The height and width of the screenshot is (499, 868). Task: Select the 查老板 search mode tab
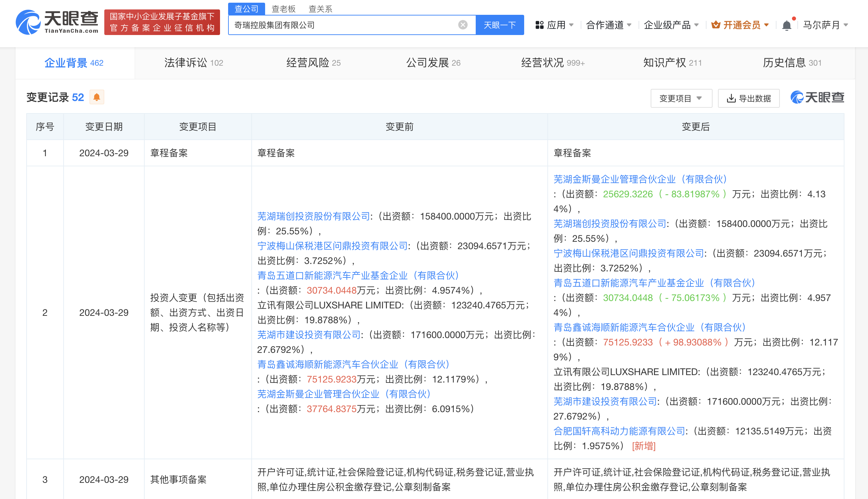tap(283, 9)
